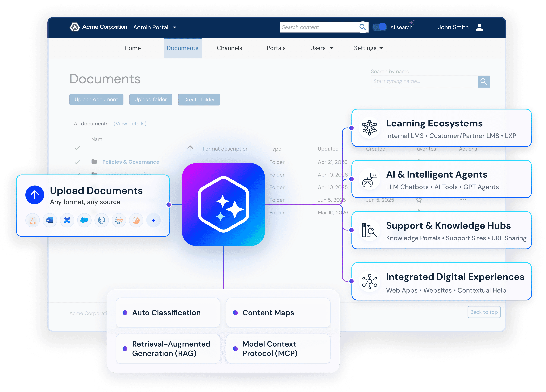546x392 pixels.
Task: Select the Content Maps card
Action: point(278,313)
